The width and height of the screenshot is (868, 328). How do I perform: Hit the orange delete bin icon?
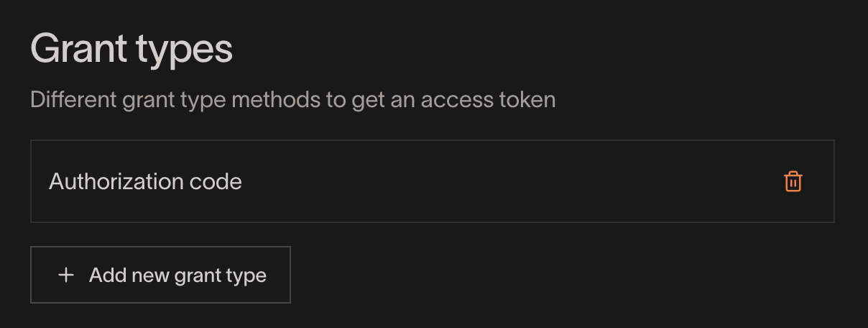point(793,181)
